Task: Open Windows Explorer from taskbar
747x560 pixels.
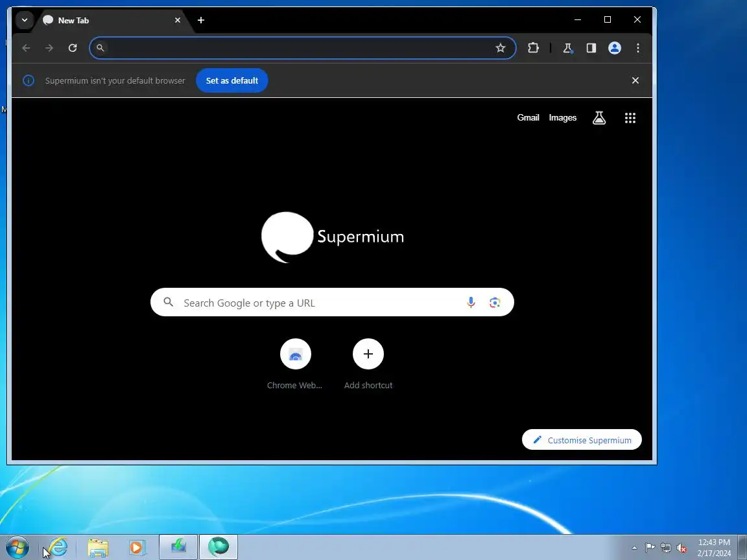Action: click(x=98, y=548)
